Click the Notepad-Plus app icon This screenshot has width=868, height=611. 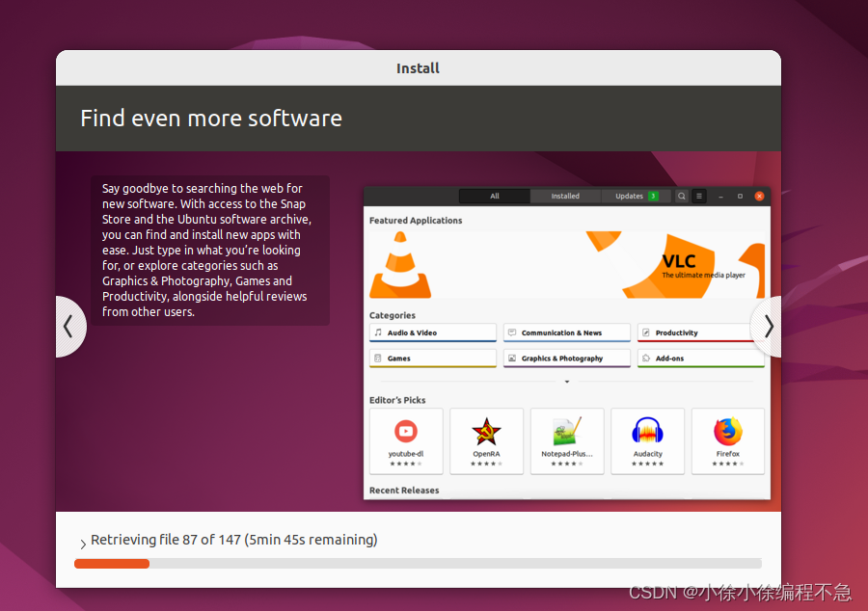tap(567, 432)
